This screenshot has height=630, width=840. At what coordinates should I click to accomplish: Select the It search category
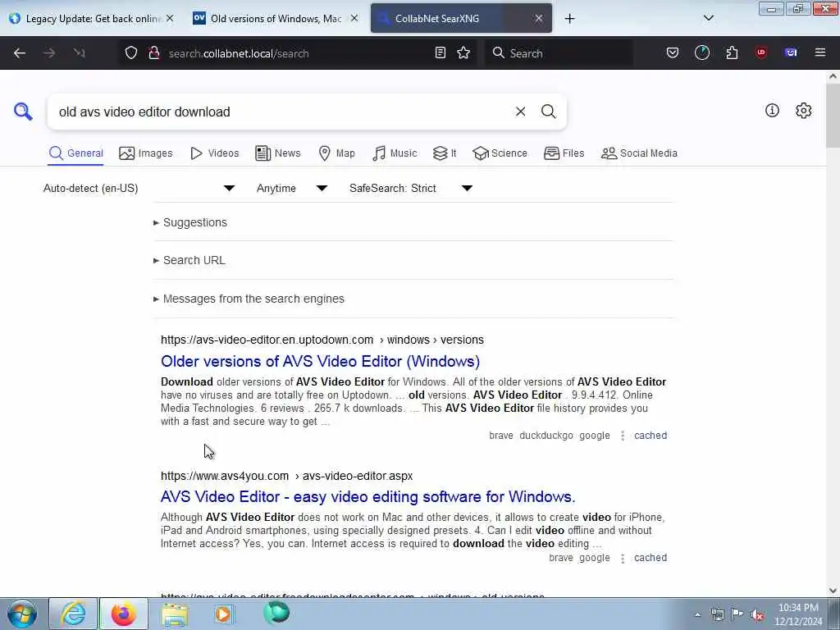coord(444,153)
